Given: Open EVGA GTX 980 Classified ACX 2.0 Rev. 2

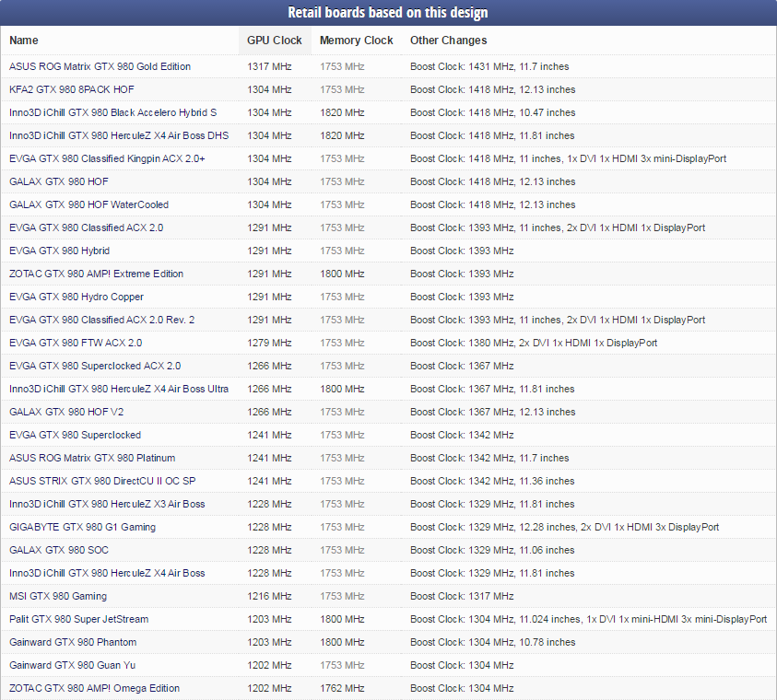Looking at the screenshot, I should (101, 320).
